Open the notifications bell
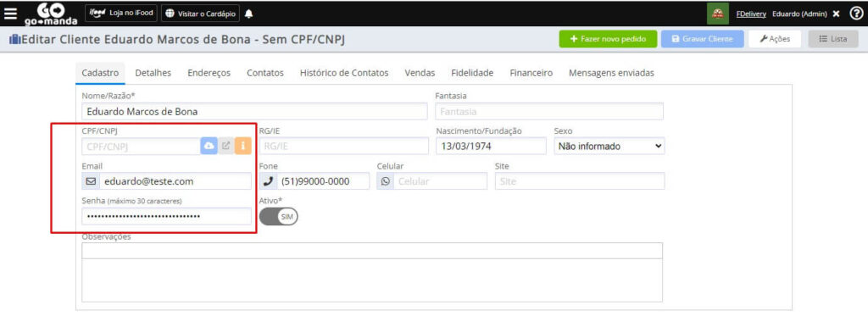Screen dimensions: 868x316 [248, 14]
